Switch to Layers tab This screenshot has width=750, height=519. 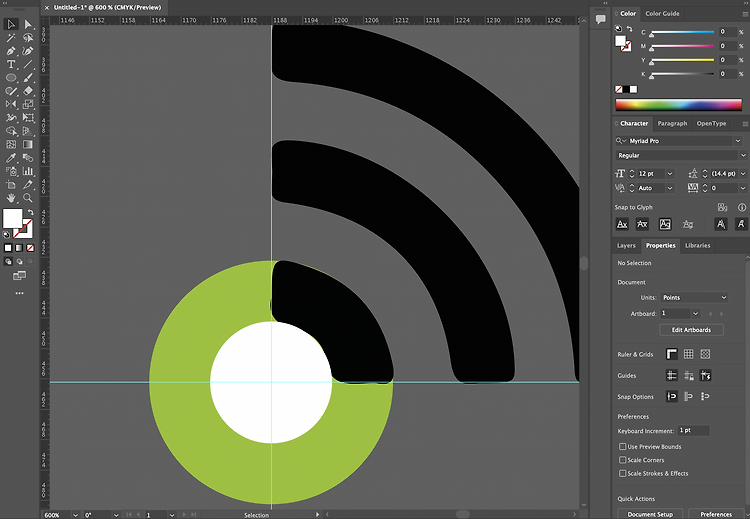tap(626, 245)
